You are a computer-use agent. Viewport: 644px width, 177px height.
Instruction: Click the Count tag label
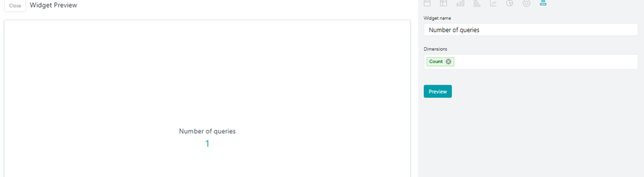pos(436,62)
